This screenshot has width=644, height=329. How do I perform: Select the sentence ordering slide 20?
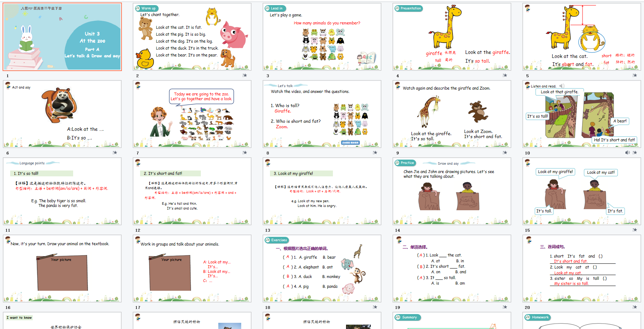click(x=582, y=269)
